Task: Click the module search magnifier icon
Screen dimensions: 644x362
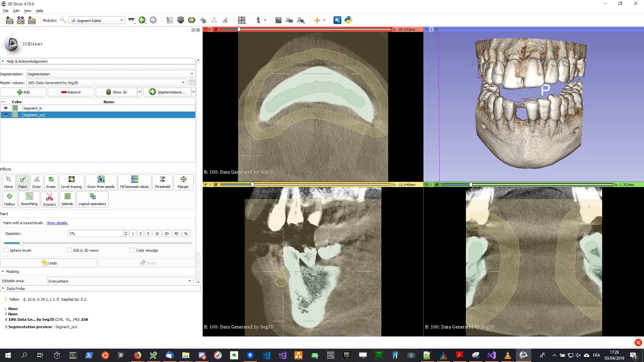Action: 63,20
